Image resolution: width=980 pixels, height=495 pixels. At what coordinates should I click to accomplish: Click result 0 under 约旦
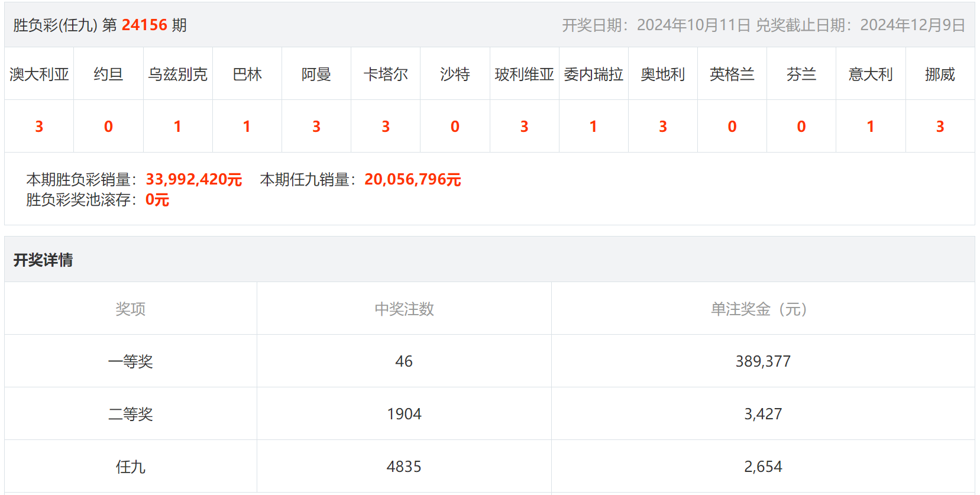click(x=108, y=127)
